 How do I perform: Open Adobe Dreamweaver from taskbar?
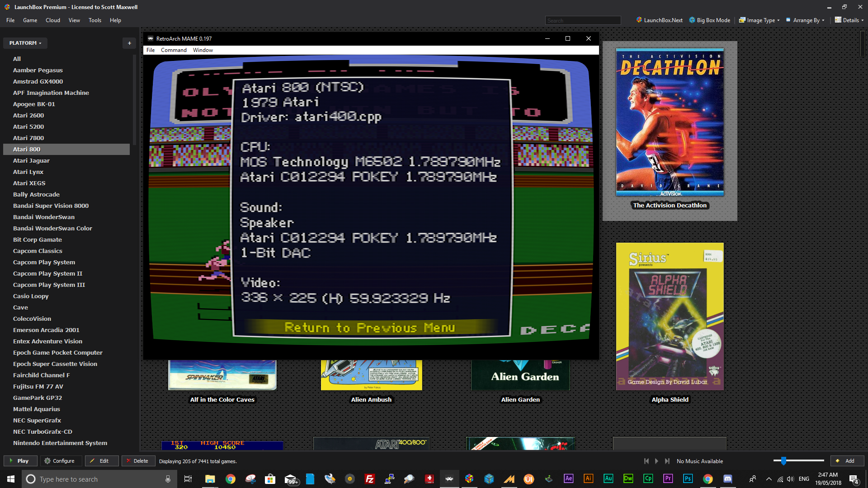coord(628,479)
